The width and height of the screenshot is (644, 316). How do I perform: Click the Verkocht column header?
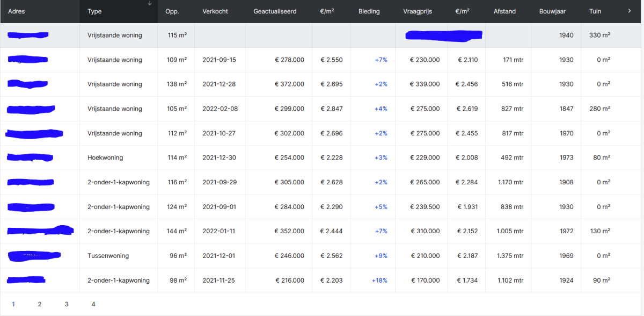tap(215, 11)
